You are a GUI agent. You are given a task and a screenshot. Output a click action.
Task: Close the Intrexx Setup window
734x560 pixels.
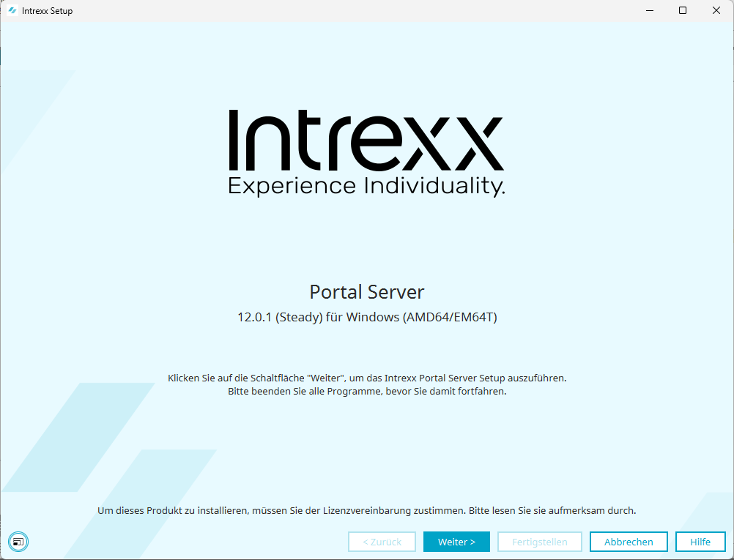point(716,11)
